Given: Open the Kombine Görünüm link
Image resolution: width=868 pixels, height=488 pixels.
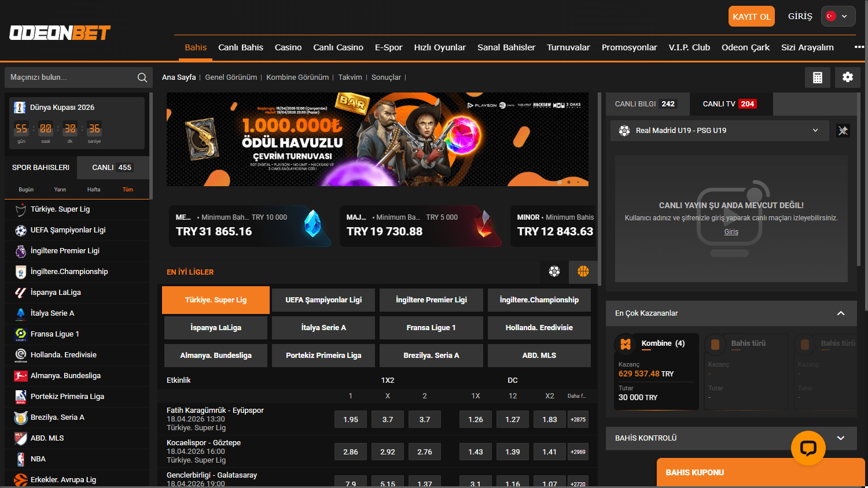Looking at the screenshot, I should 297,77.
